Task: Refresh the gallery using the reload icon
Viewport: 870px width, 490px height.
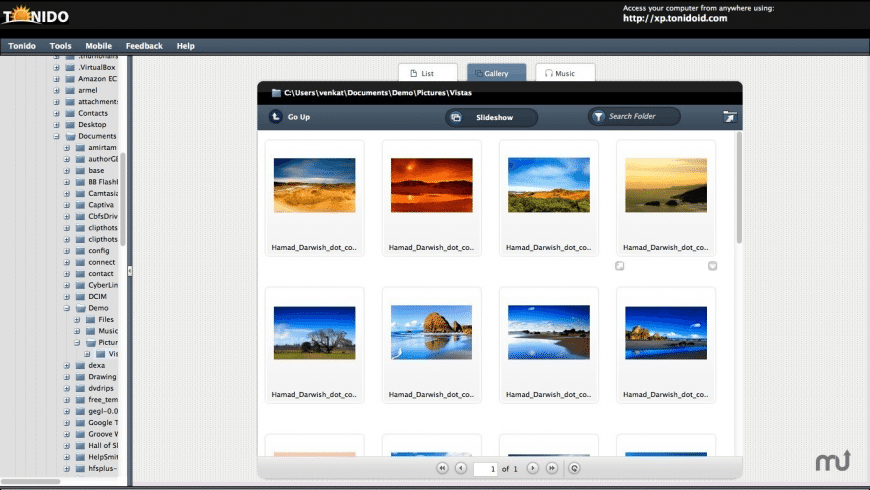Action: pos(575,468)
